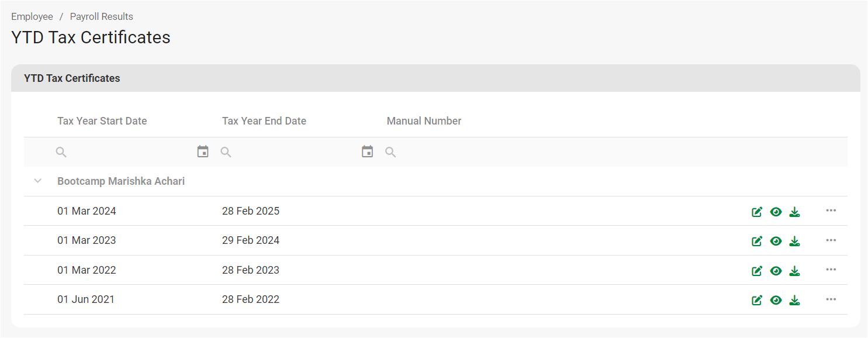Sort by Tax Year Start Date column header
868x338 pixels.
[102, 121]
